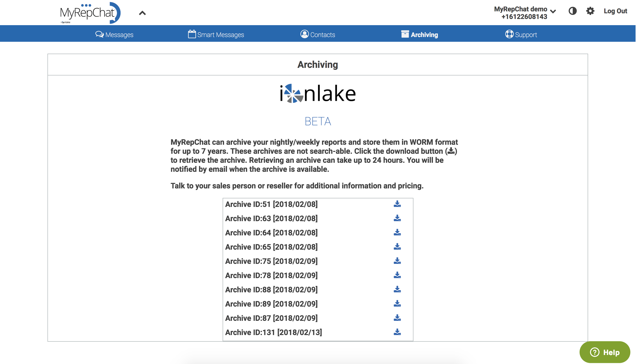This screenshot has height=364, width=637.
Task: Select the Archiving tab
Action: click(420, 34)
